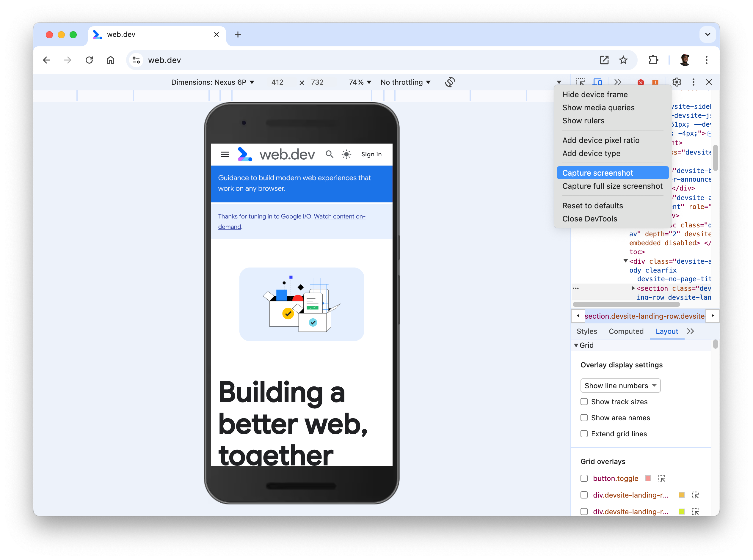Click the Capture full size screenshot option
This screenshot has width=753, height=560.
click(612, 186)
